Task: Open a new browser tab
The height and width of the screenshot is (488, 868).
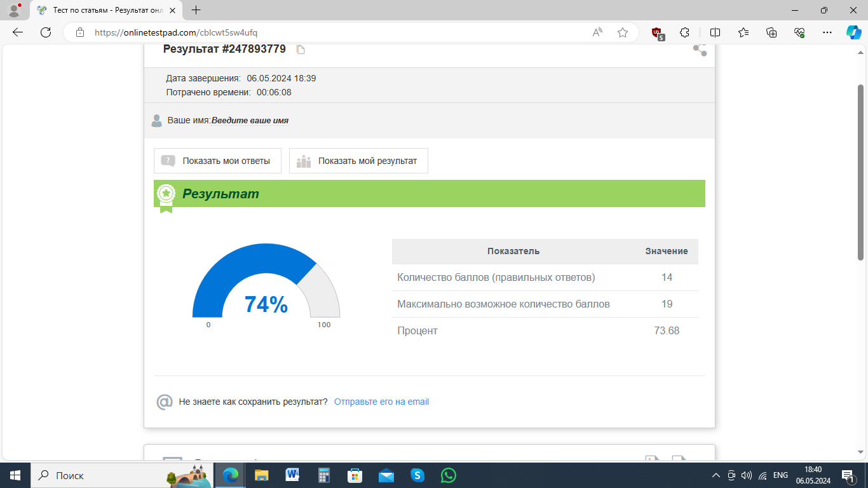Action: (x=196, y=10)
